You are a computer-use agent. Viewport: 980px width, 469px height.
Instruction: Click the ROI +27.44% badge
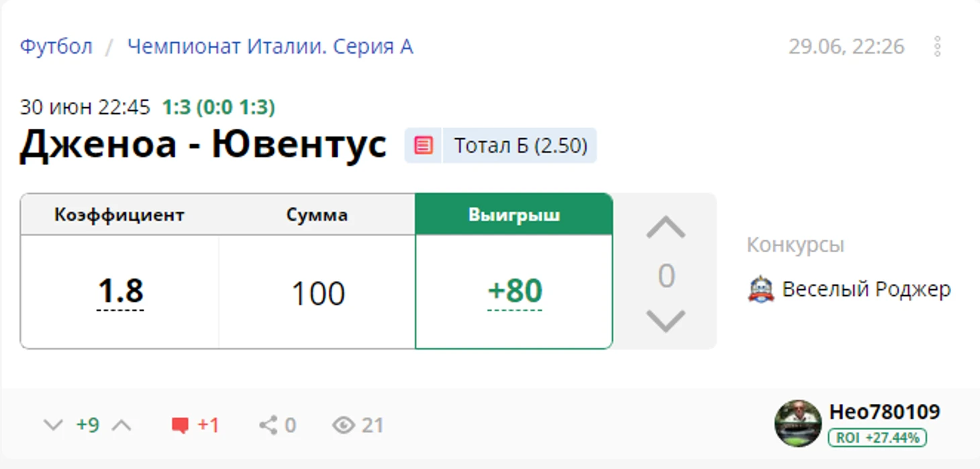pyautogui.click(x=877, y=438)
